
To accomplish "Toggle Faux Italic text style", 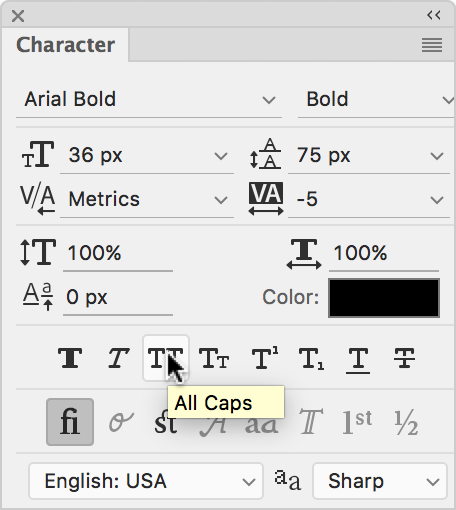I will click(x=118, y=358).
